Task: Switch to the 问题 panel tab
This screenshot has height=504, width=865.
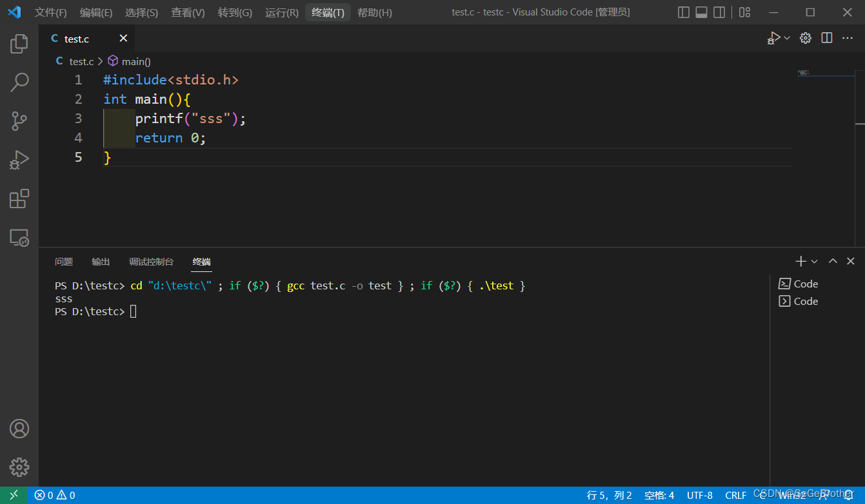Action: (x=64, y=262)
